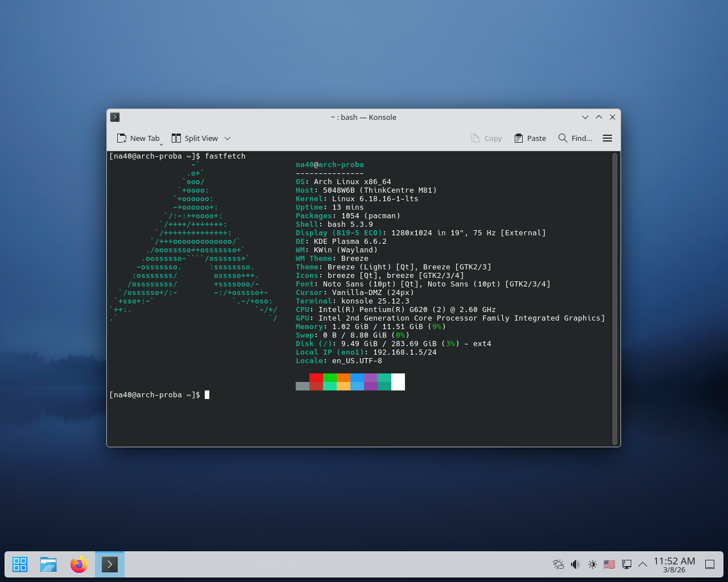
Task: Click the "Shell: bash 5.3.9" line
Action: point(334,225)
